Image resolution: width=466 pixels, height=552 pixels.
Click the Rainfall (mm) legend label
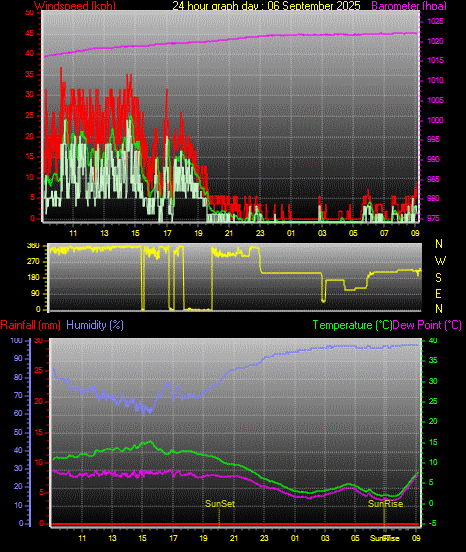pyautogui.click(x=30, y=325)
